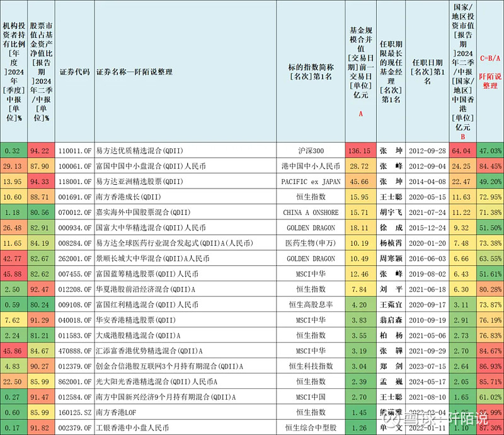Select security code 470888.OF

74,351
